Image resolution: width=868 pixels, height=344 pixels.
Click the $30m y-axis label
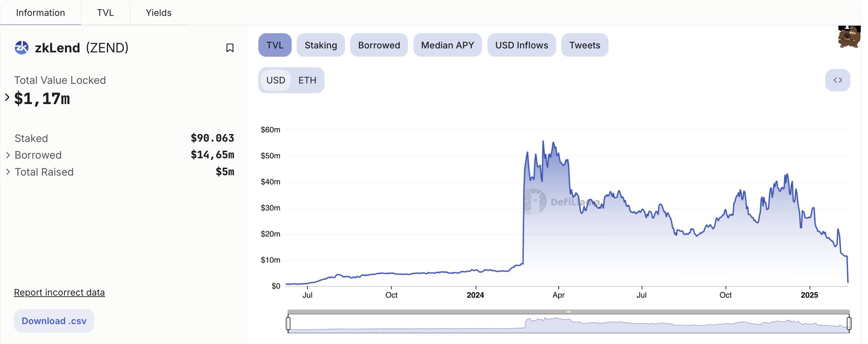click(x=271, y=208)
